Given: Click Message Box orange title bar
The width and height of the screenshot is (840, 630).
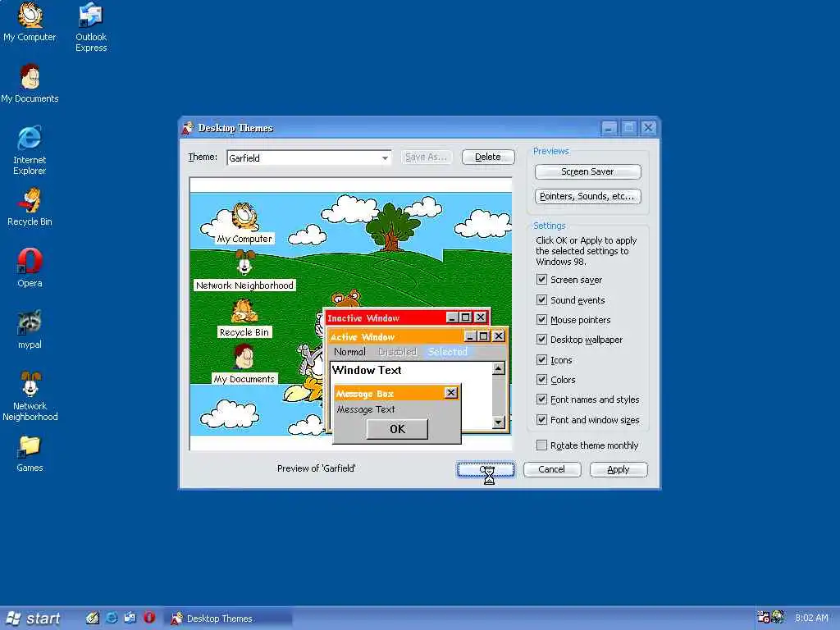Looking at the screenshot, I should click(390, 393).
